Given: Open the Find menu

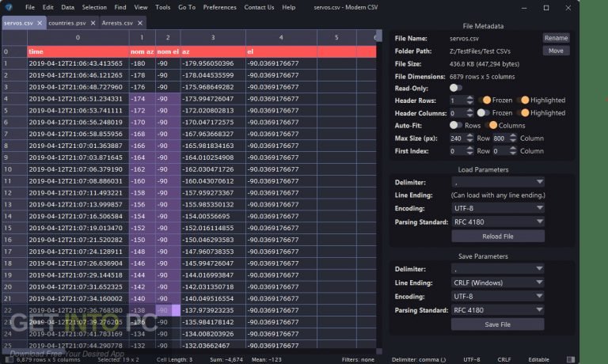Looking at the screenshot, I should tap(120, 7).
